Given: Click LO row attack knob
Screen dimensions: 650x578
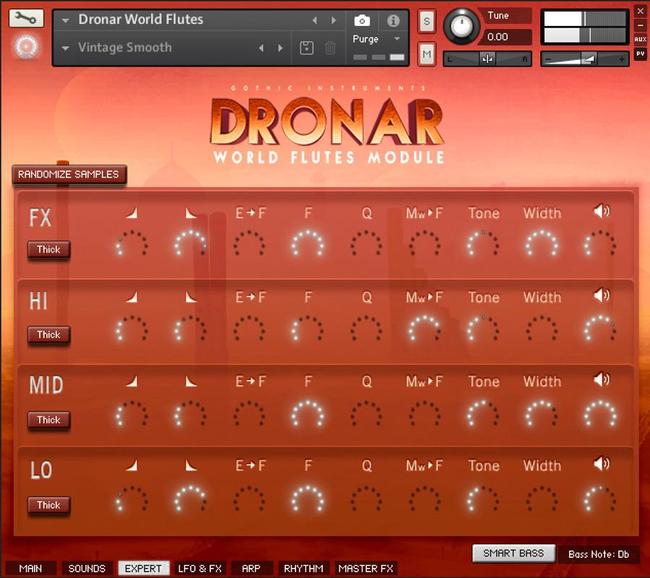Looking at the screenshot, I should [x=131, y=499].
